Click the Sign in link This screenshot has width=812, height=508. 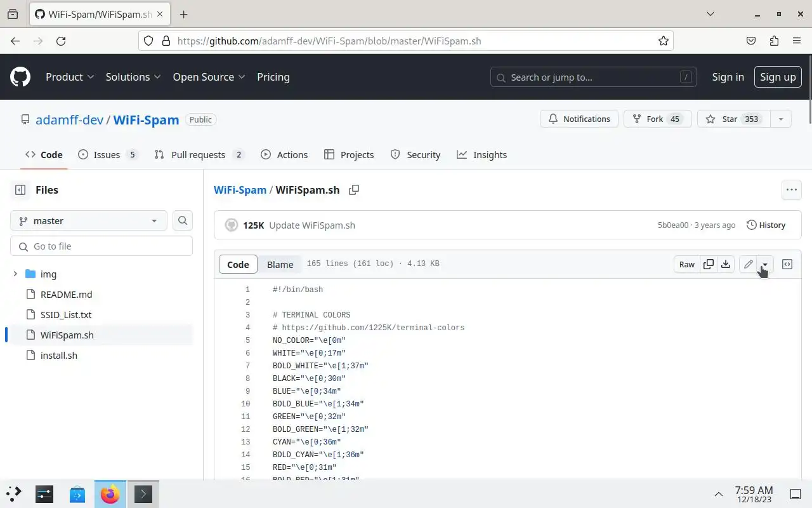728,77
